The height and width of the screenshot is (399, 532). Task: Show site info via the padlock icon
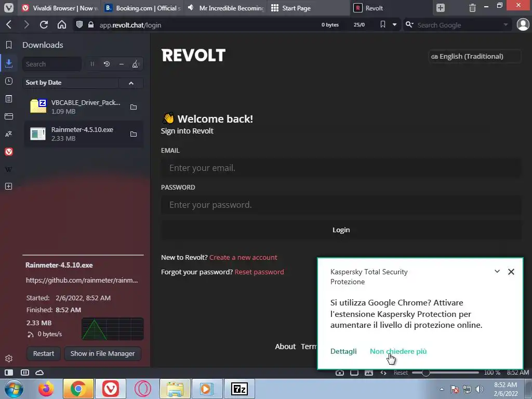91,25
